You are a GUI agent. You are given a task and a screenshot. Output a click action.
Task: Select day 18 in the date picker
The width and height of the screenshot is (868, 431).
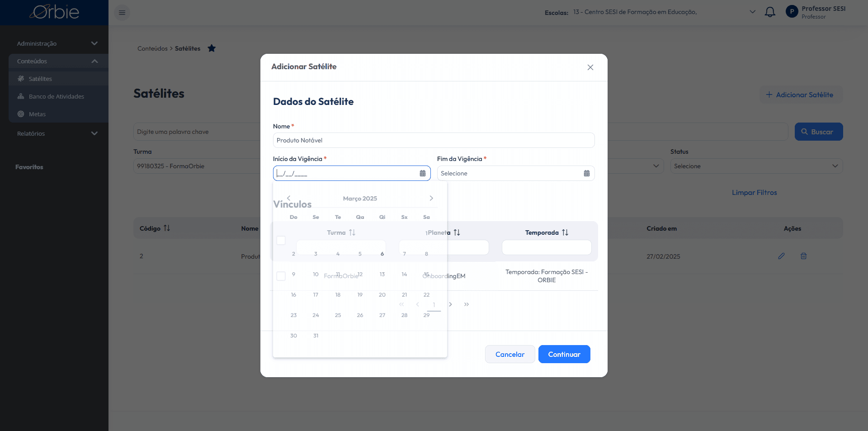[x=338, y=295]
